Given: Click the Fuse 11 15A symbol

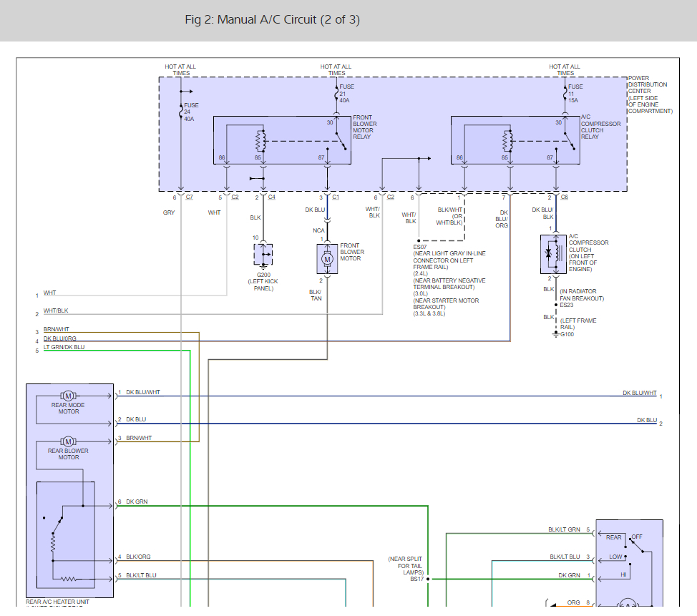Looking at the screenshot, I should (x=565, y=93).
